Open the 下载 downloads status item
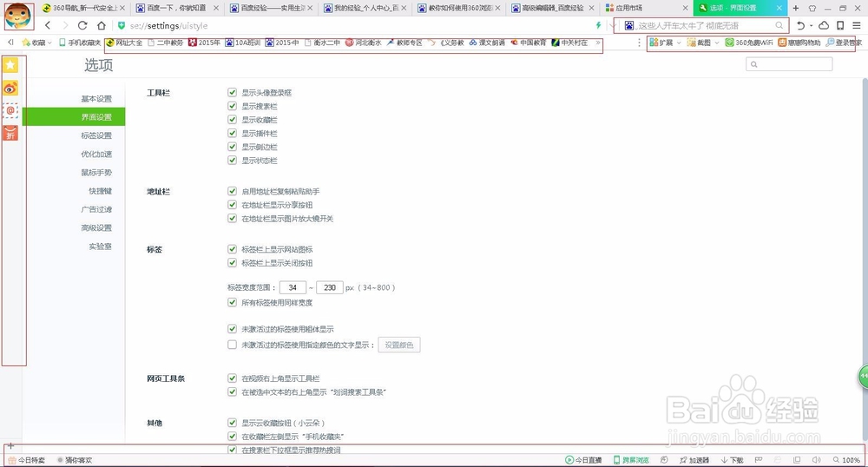The image size is (868, 467). coord(732,460)
